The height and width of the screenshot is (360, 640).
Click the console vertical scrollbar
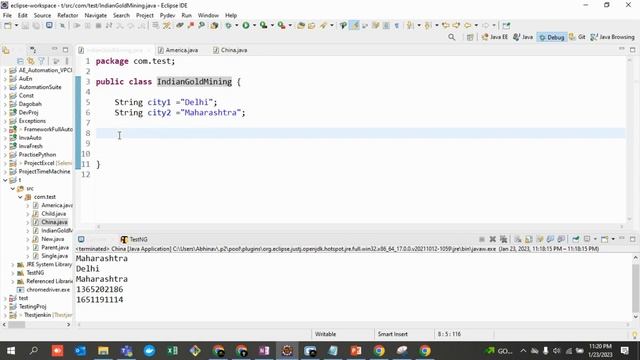[x=636, y=287]
